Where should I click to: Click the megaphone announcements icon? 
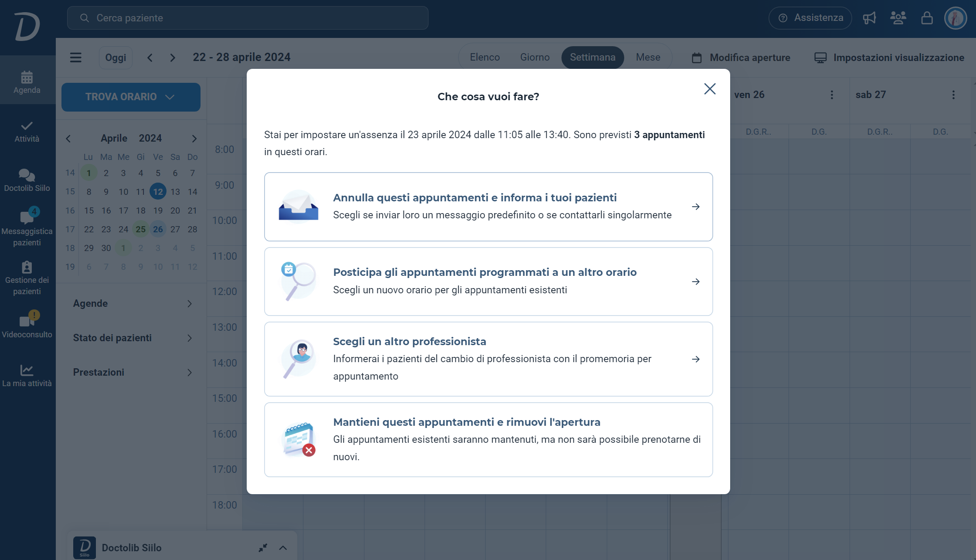(869, 18)
